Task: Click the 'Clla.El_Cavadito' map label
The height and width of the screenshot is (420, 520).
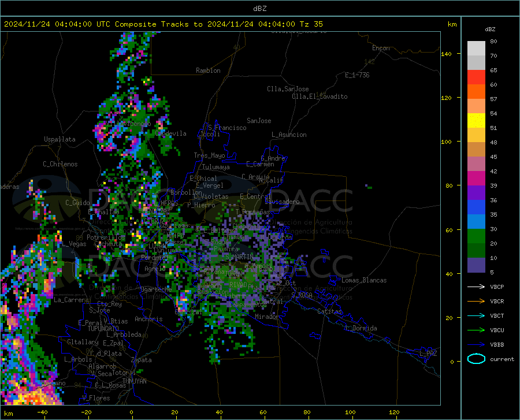Action: tap(320, 96)
